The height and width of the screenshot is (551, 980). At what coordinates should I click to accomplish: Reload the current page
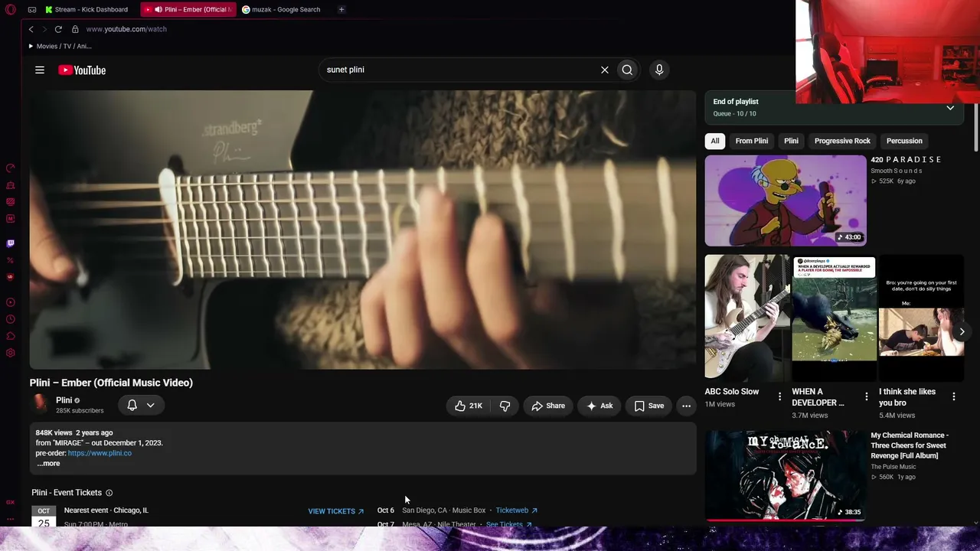coord(58,29)
